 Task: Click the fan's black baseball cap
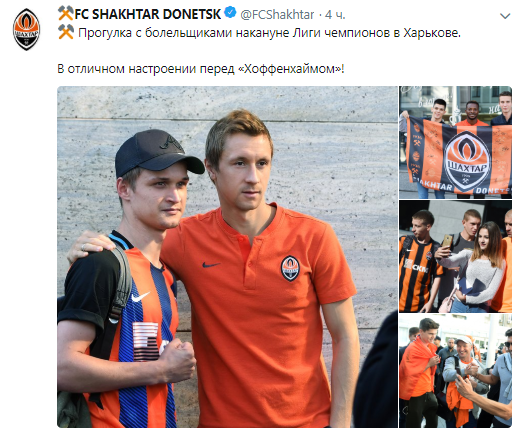pyautogui.click(x=158, y=153)
